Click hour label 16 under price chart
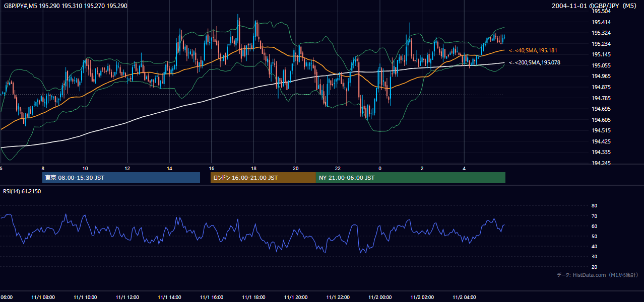Screen dimensions: 644x302 pos(212,169)
